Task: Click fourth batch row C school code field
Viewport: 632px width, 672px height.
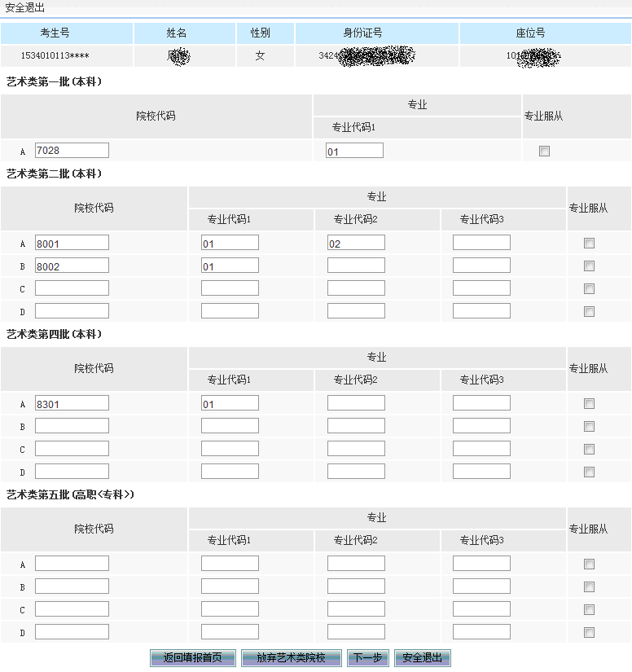Action: tap(72, 448)
